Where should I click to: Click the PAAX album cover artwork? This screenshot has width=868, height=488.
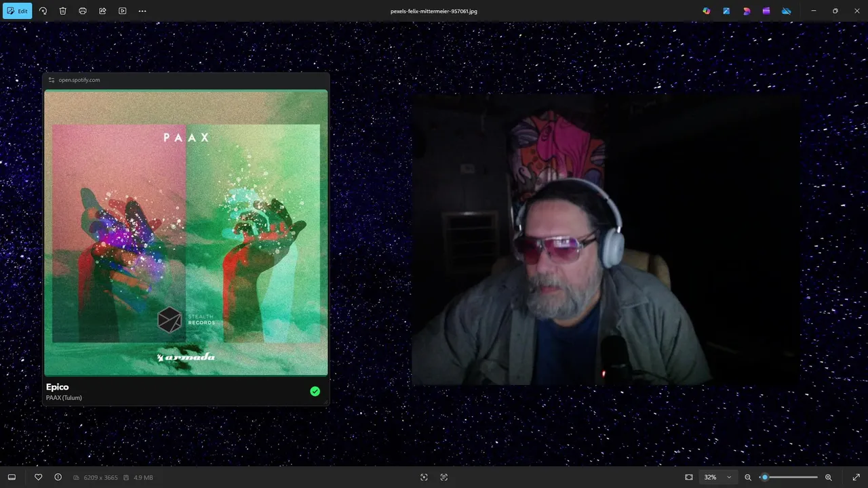click(186, 232)
